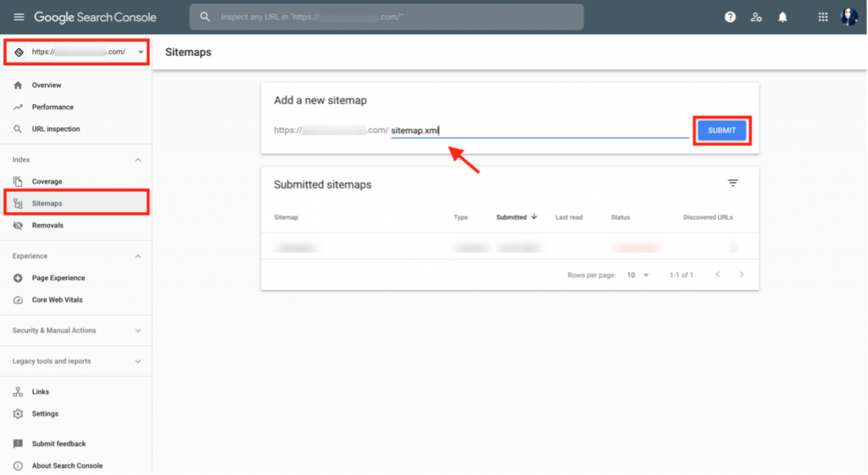
Task: Click the SUBMIT button
Action: point(722,131)
